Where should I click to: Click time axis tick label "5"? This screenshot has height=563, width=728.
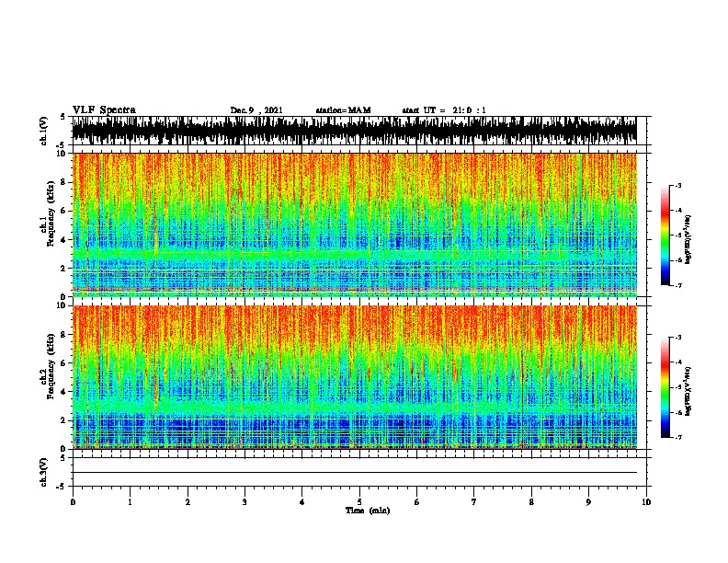(x=359, y=502)
